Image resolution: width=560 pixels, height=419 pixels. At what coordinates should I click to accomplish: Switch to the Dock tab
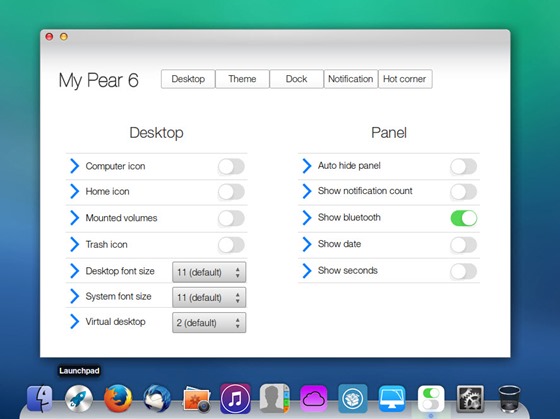(296, 79)
